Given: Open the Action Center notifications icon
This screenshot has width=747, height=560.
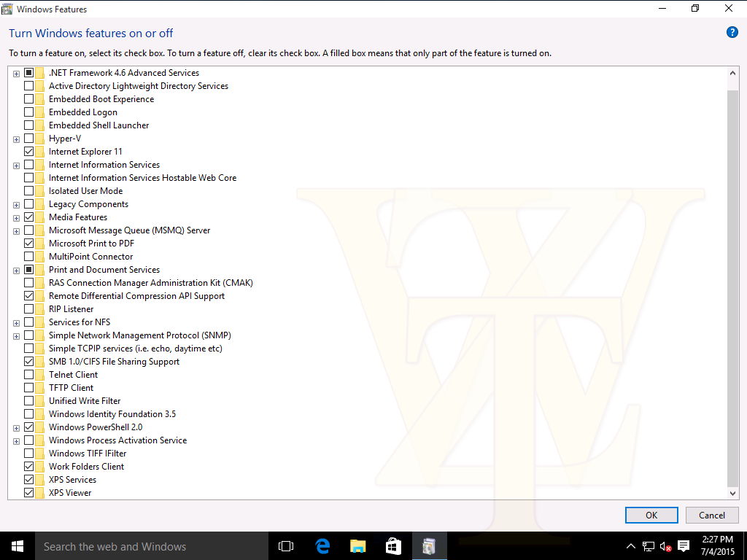Looking at the screenshot, I should pyautogui.click(x=684, y=546).
